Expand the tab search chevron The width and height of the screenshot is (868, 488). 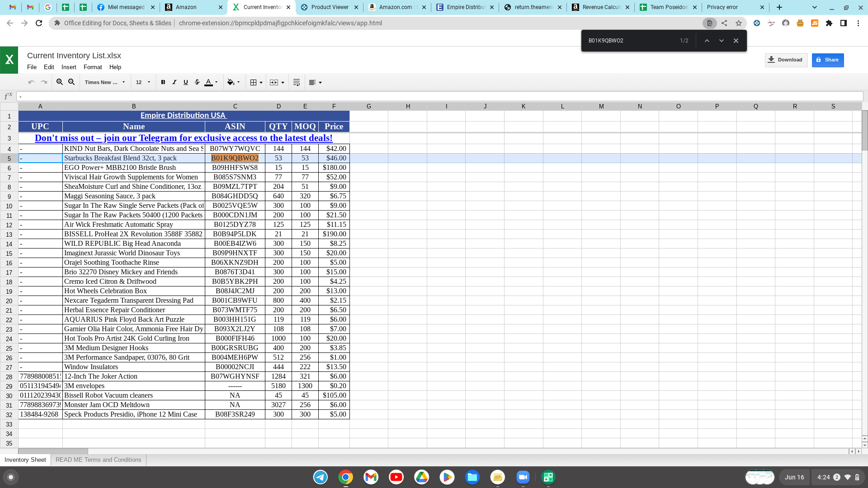click(x=815, y=7)
